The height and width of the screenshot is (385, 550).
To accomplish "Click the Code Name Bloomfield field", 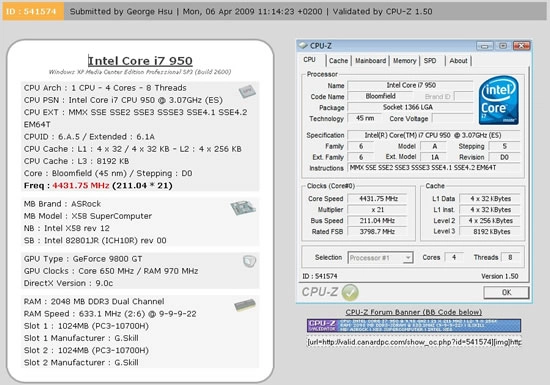I will point(380,96).
